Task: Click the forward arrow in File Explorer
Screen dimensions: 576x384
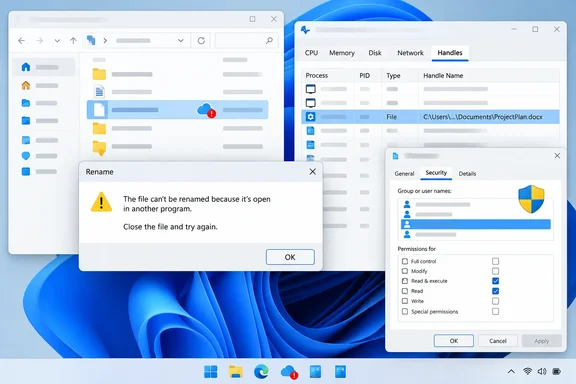Action: point(40,40)
